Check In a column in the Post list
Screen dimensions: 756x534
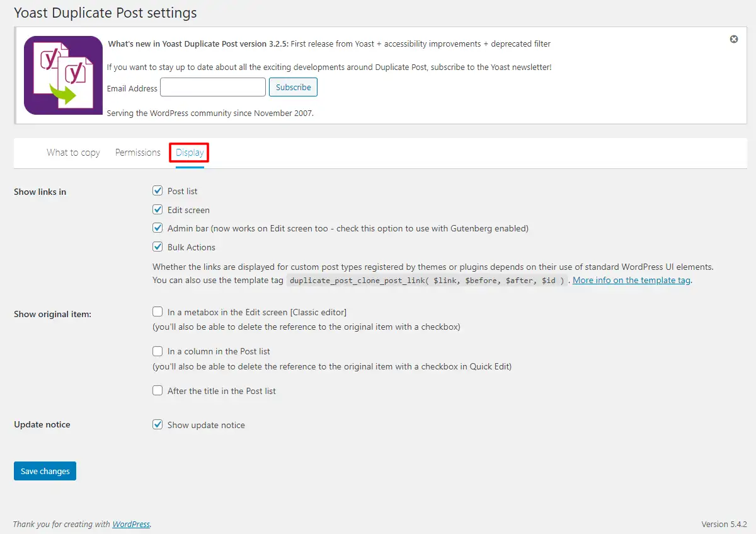click(157, 351)
